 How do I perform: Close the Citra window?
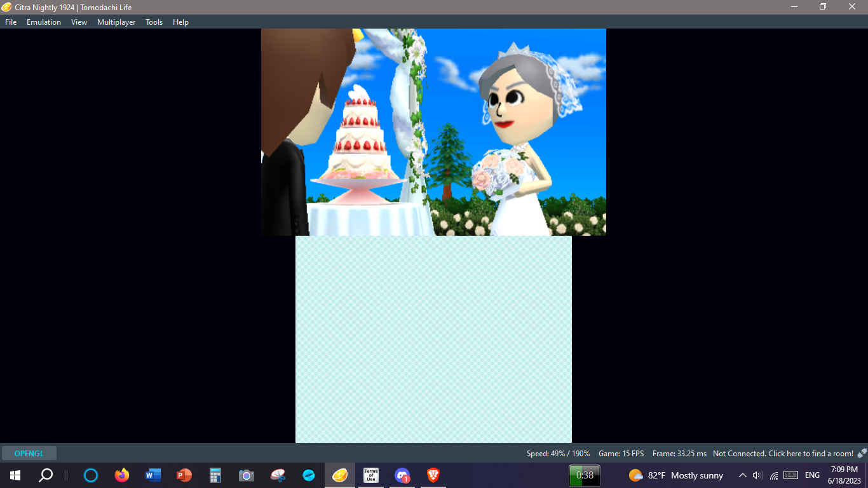click(x=852, y=7)
